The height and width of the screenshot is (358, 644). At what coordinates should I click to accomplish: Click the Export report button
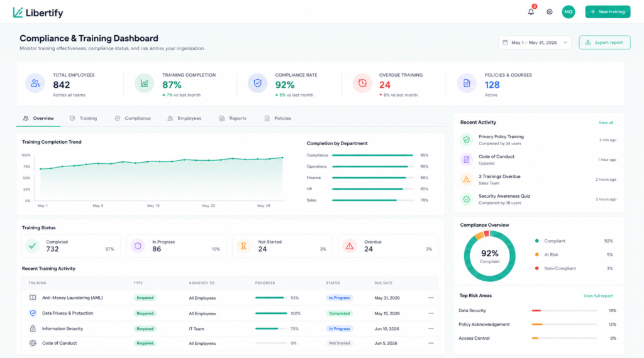tap(604, 43)
